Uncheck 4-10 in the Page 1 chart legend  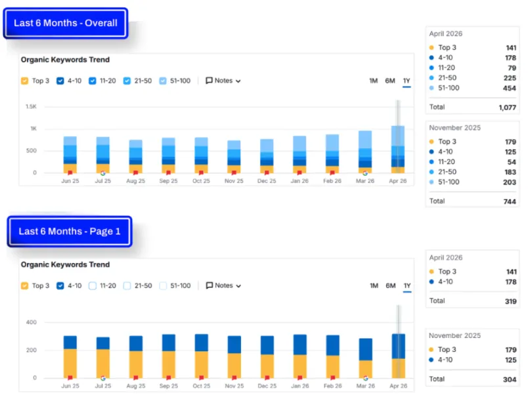60,285
